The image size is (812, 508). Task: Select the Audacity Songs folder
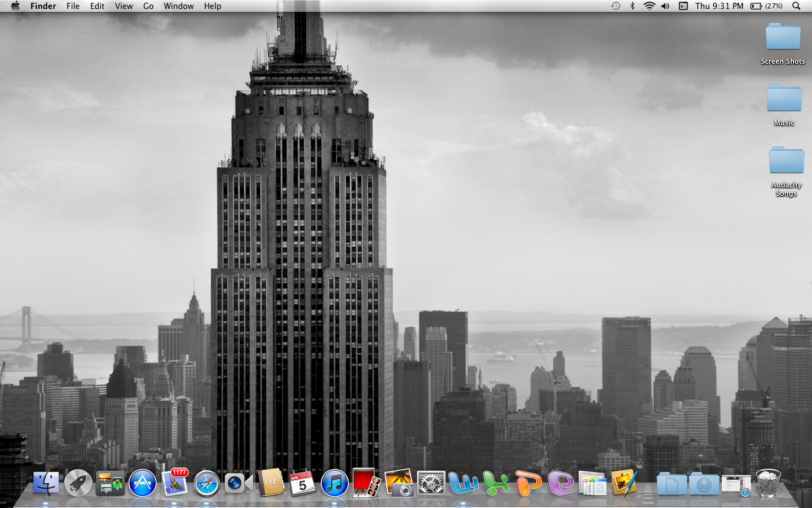(786, 172)
